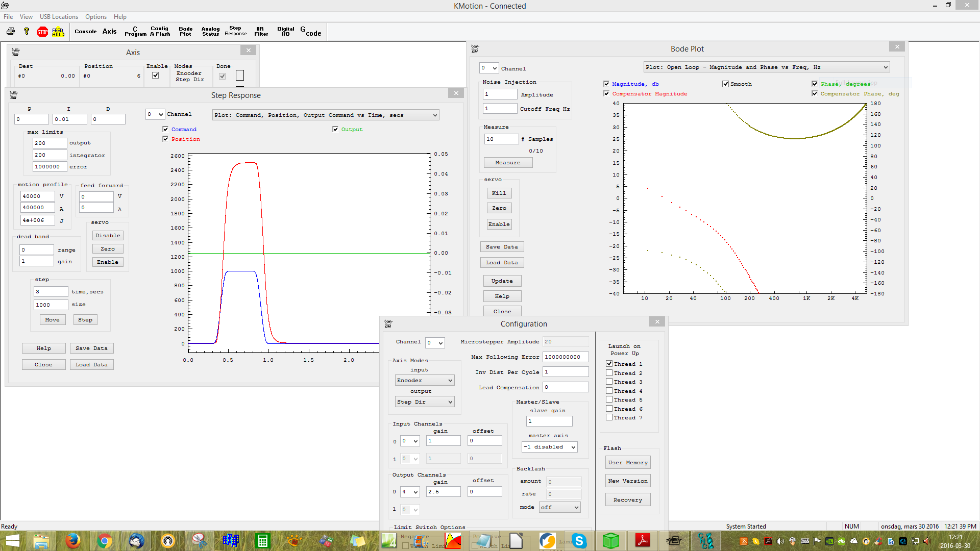Toggle the Smooth checkbox in Bode Plot
The width and height of the screenshot is (980, 551).
pos(725,84)
